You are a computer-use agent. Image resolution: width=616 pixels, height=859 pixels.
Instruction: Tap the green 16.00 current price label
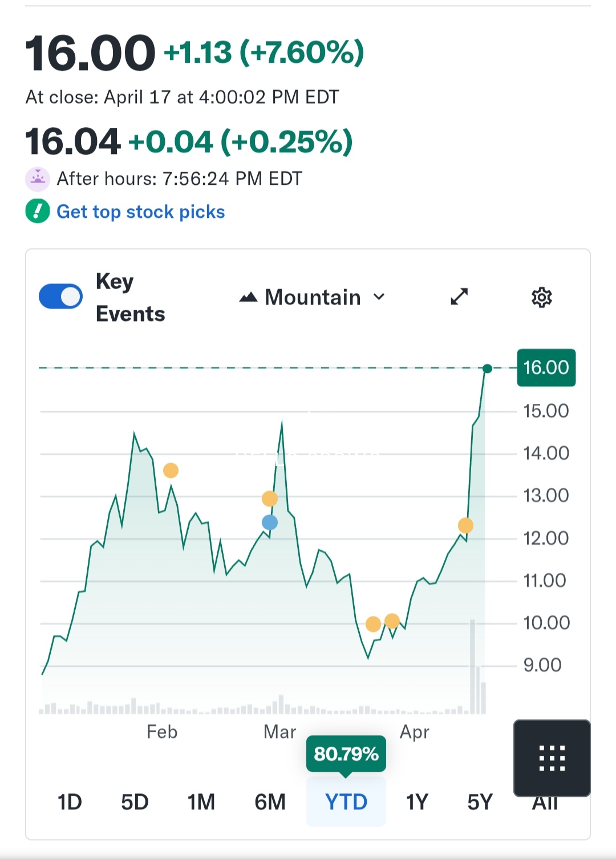(546, 367)
